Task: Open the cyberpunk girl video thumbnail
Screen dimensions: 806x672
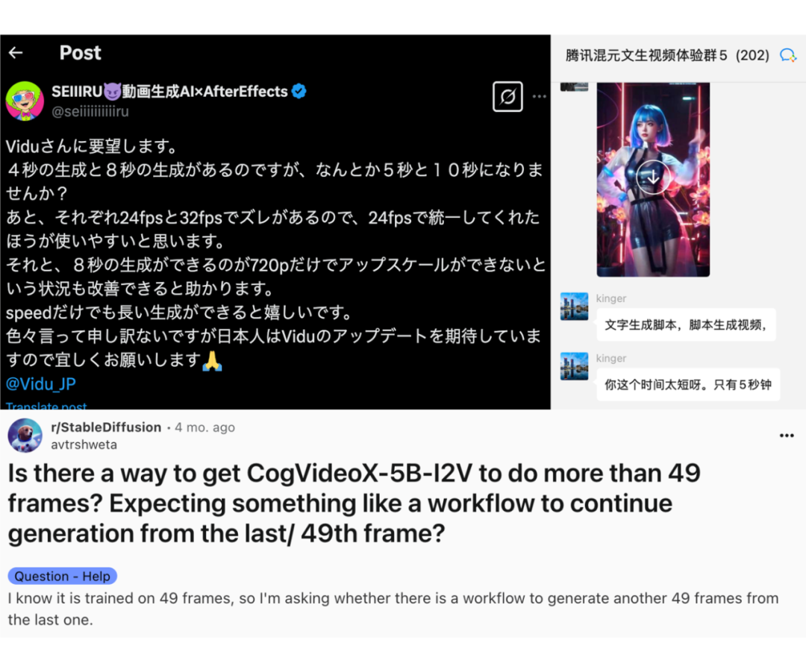Action: tap(653, 179)
